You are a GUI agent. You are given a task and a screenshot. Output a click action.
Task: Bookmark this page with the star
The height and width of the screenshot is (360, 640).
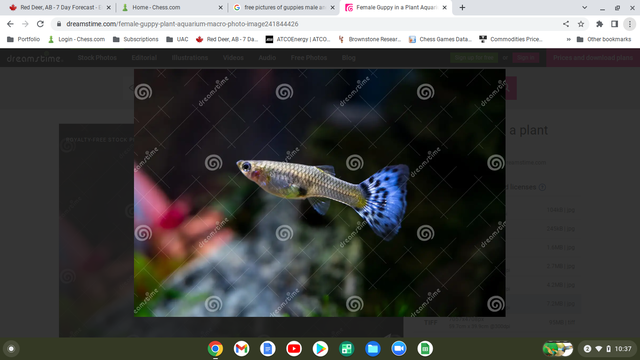(x=581, y=24)
